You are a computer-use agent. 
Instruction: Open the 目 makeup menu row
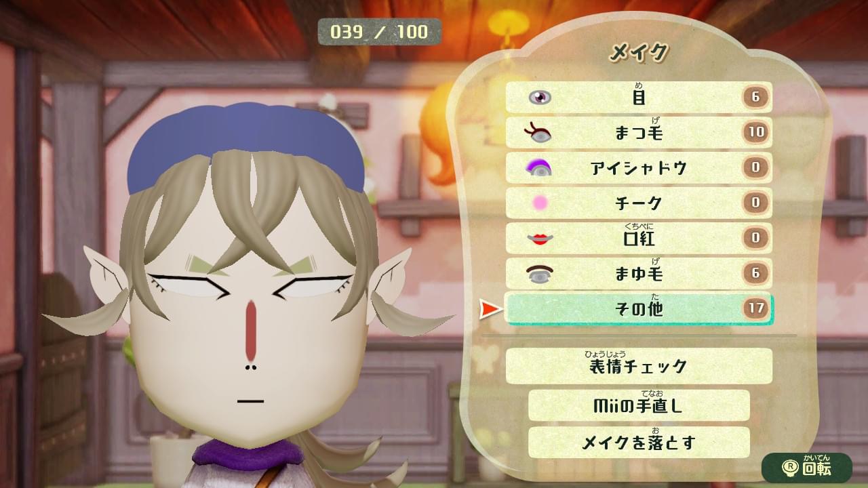coord(639,97)
